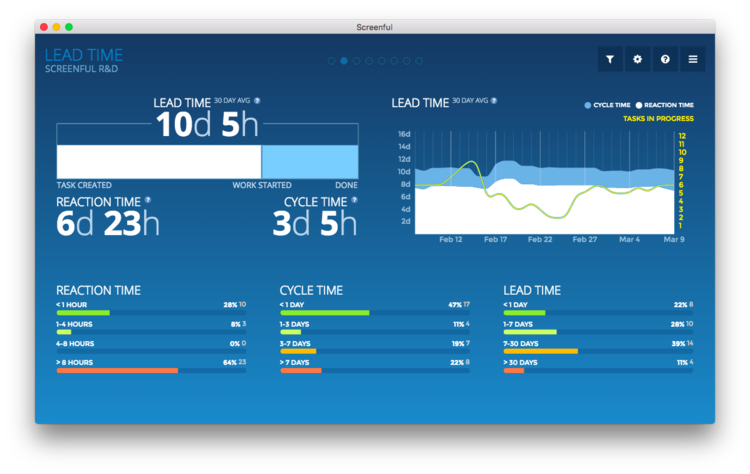Go to first page indicator dot
Viewport: 750px width, 474px height.
pyautogui.click(x=331, y=61)
